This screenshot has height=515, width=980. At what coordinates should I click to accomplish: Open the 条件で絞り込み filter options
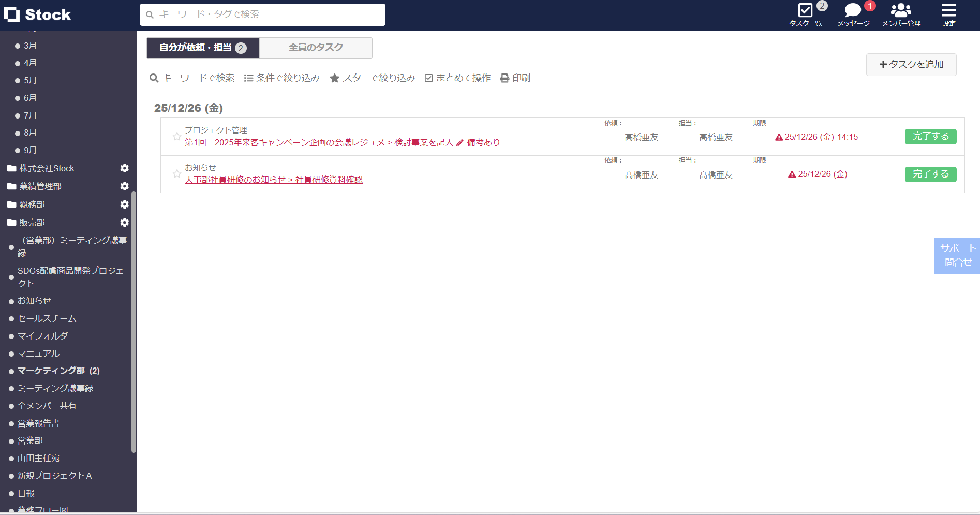coord(249,78)
